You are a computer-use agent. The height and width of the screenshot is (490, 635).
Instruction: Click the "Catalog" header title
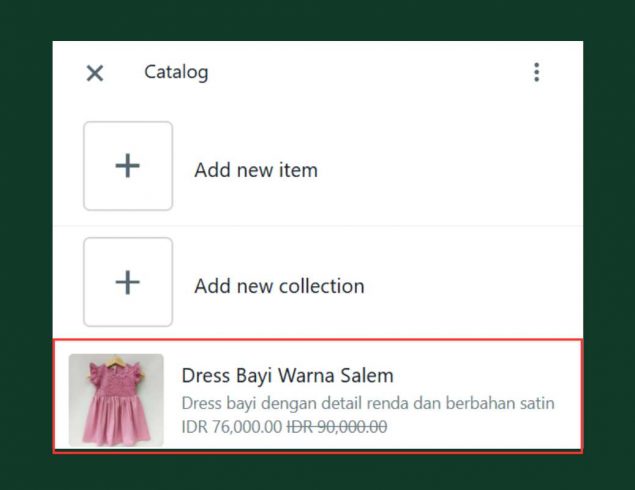tap(176, 72)
